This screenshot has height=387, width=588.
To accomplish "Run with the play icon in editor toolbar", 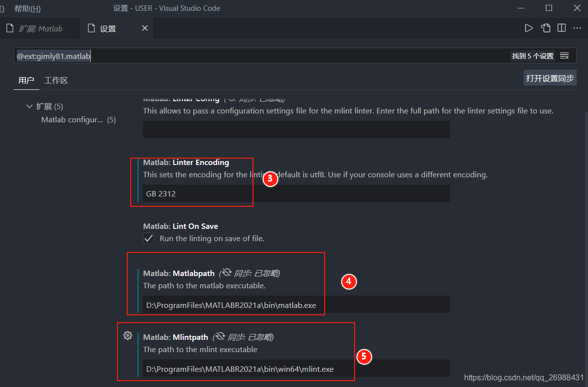I will 529,28.
